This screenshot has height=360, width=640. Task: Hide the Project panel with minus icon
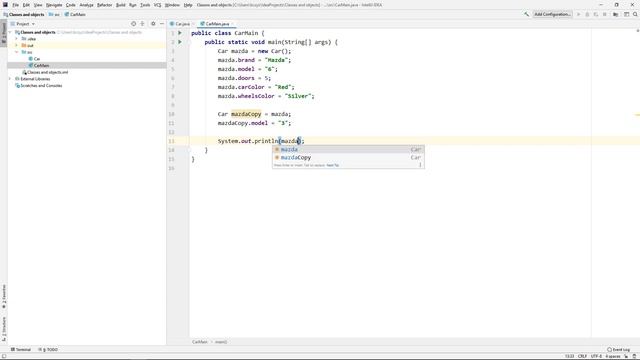pyautogui.click(x=162, y=24)
